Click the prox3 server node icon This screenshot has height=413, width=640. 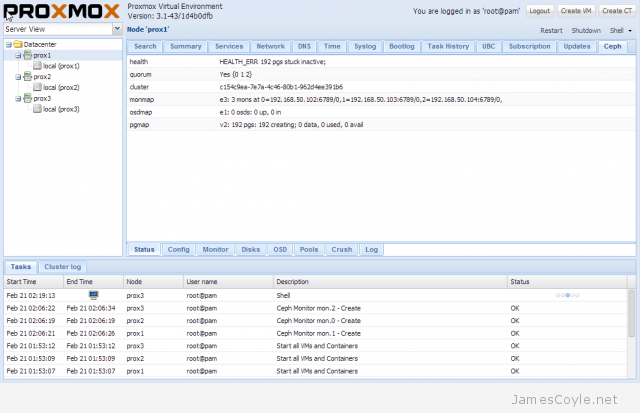tap(27, 98)
